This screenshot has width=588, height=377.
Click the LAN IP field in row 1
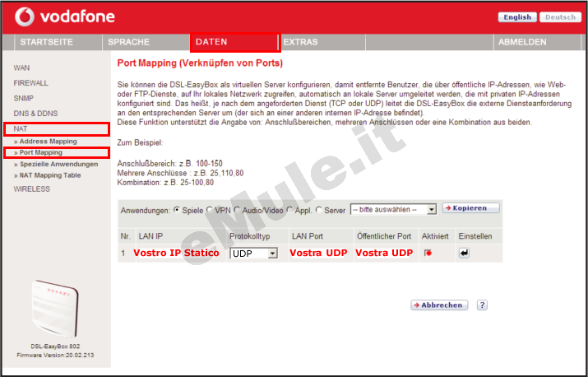(176, 253)
